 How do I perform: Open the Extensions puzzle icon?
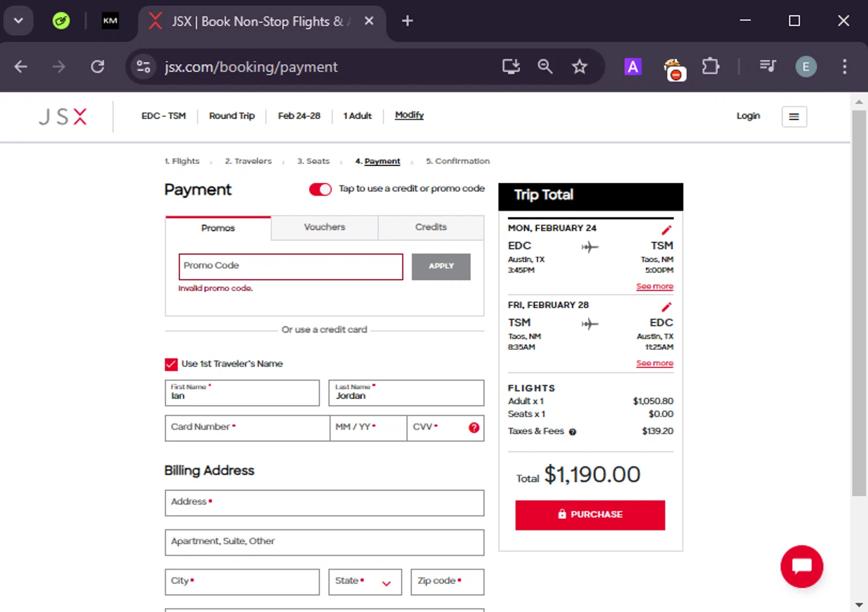pyautogui.click(x=711, y=67)
